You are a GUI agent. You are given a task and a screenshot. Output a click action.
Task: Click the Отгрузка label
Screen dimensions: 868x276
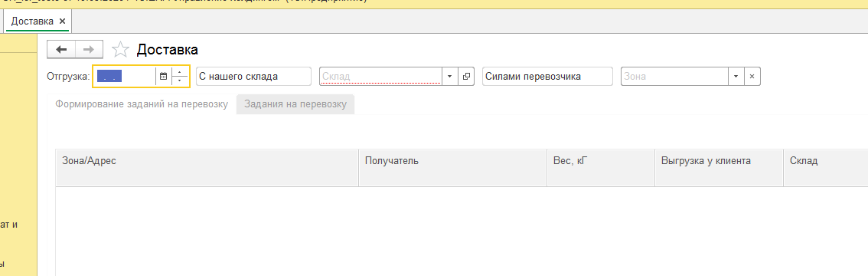pyautogui.click(x=68, y=77)
